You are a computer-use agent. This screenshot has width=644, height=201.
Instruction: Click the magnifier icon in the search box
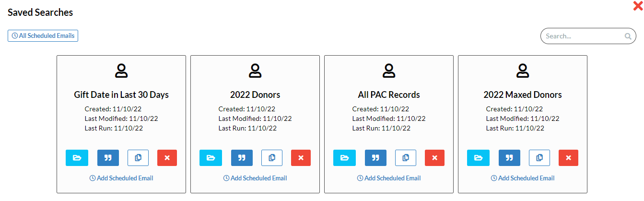(628, 36)
